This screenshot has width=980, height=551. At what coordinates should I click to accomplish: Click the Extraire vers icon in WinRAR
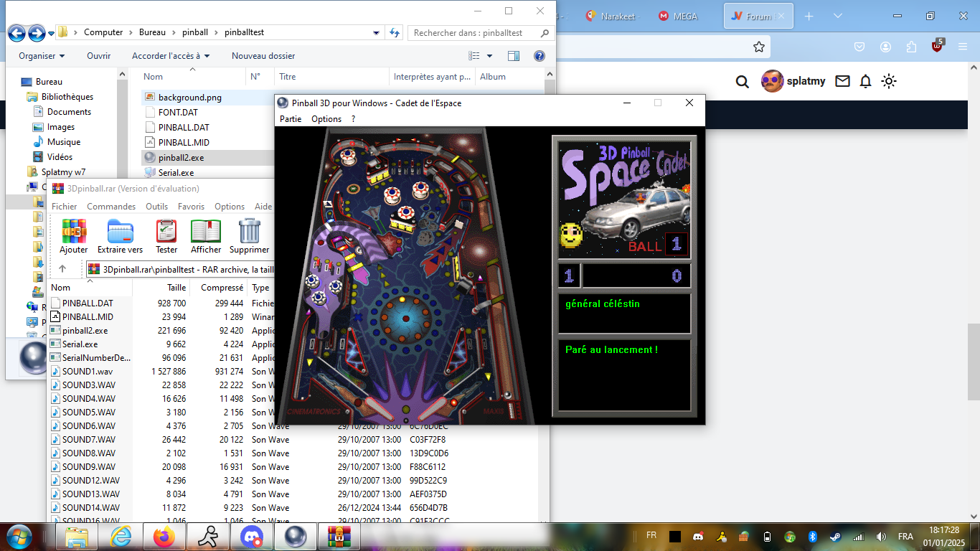coord(120,236)
